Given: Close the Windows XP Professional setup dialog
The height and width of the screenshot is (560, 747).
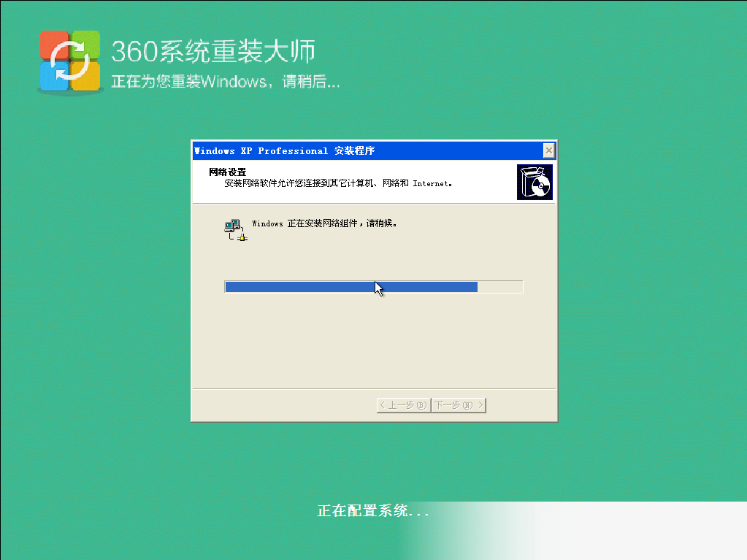Looking at the screenshot, I should pyautogui.click(x=548, y=151).
